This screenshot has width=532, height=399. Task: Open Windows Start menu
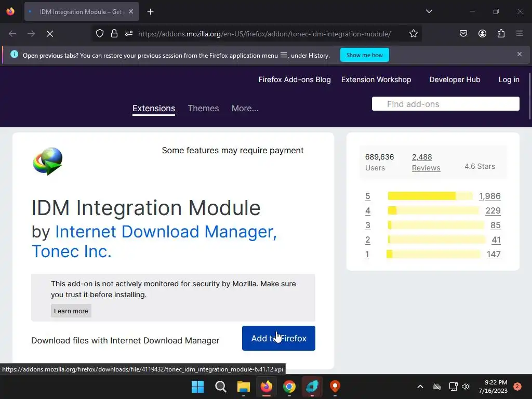click(197, 387)
